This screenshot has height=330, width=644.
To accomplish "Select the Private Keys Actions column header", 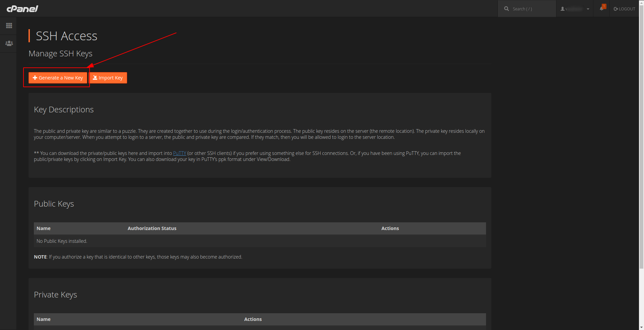I will [253, 319].
